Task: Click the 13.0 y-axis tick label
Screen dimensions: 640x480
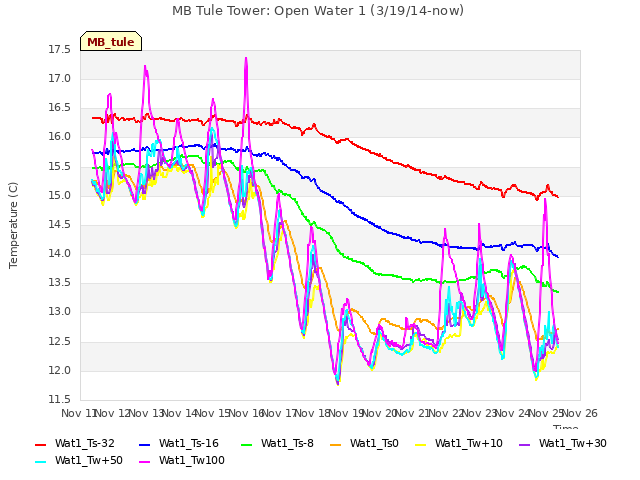Action: (x=60, y=312)
